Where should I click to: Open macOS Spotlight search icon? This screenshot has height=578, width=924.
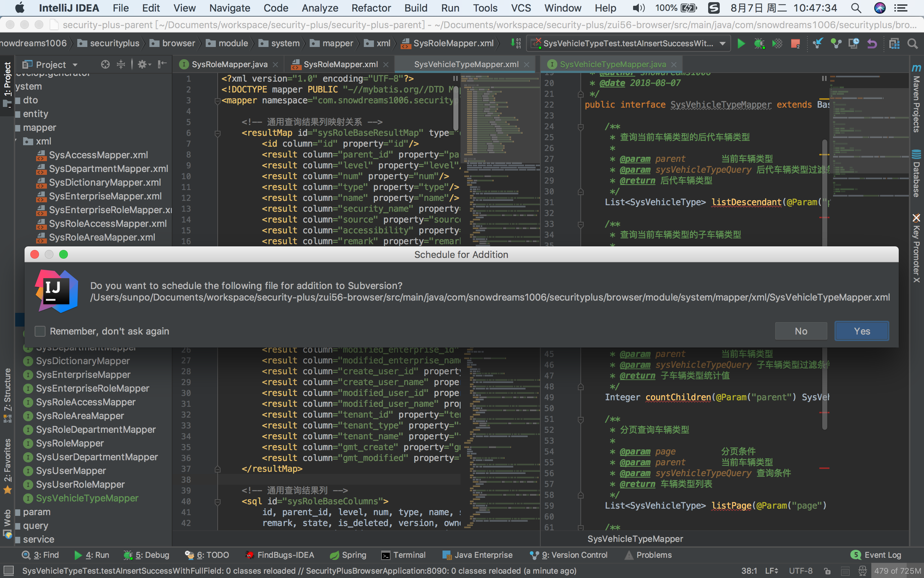click(x=856, y=8)
